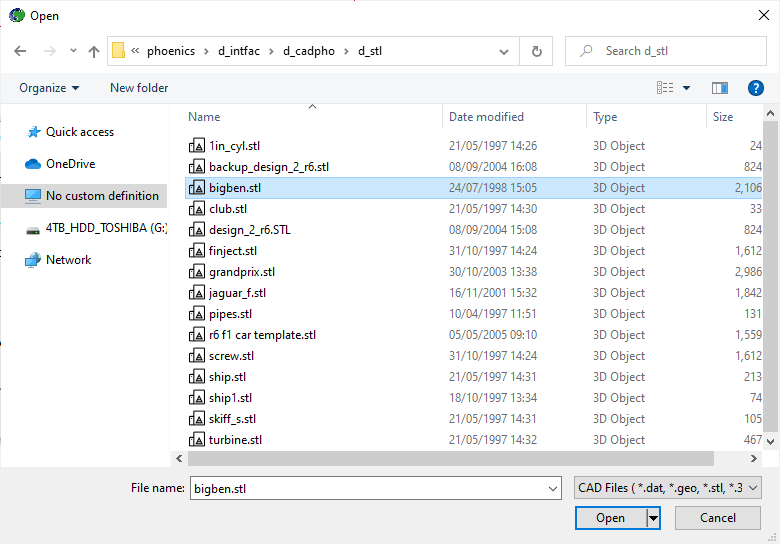Click the change view icon

tap(666, 88)
